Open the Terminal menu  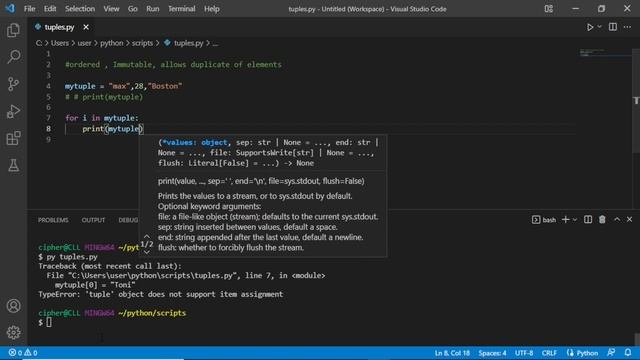[182, 9]
